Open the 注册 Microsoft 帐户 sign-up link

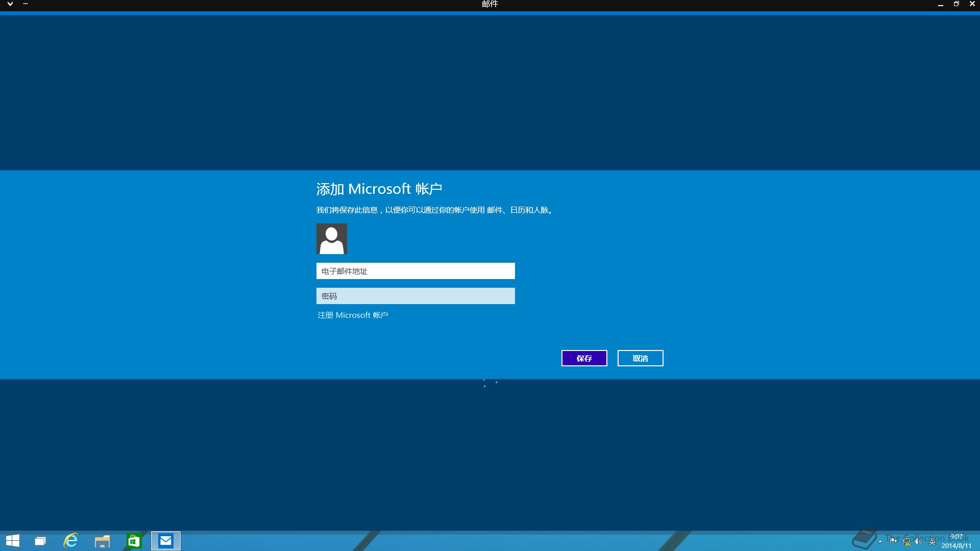coord(353,315)
